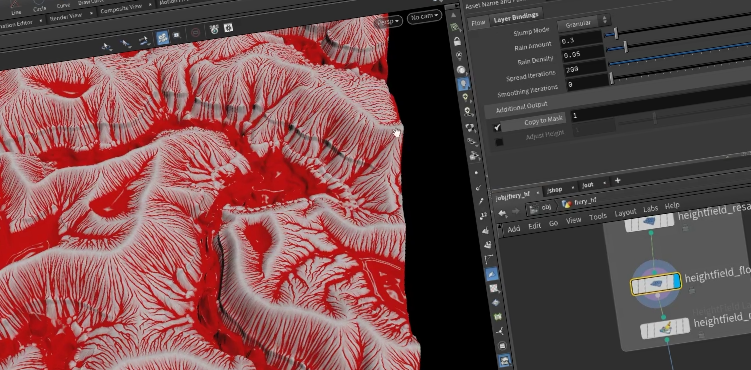The height and width of the screenshot is (370, 751).
Task: Click the green map icon in display strip
Action: (498, 317)
